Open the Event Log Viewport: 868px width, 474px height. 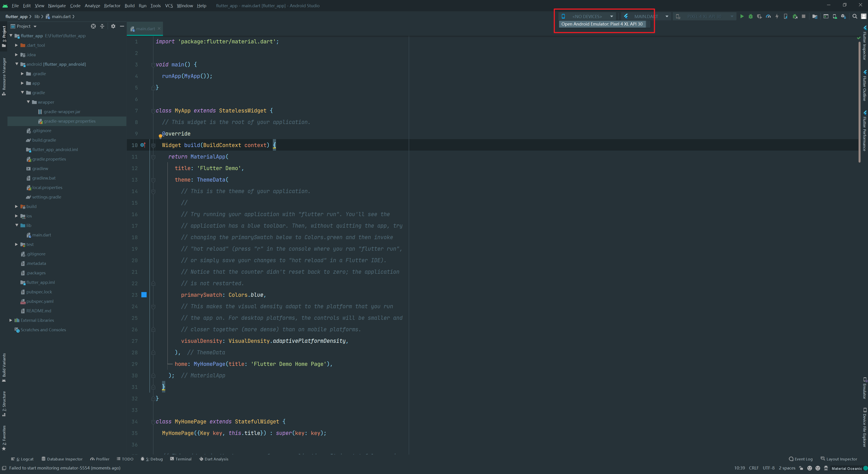pyautogui.click(x=801, y=459)
